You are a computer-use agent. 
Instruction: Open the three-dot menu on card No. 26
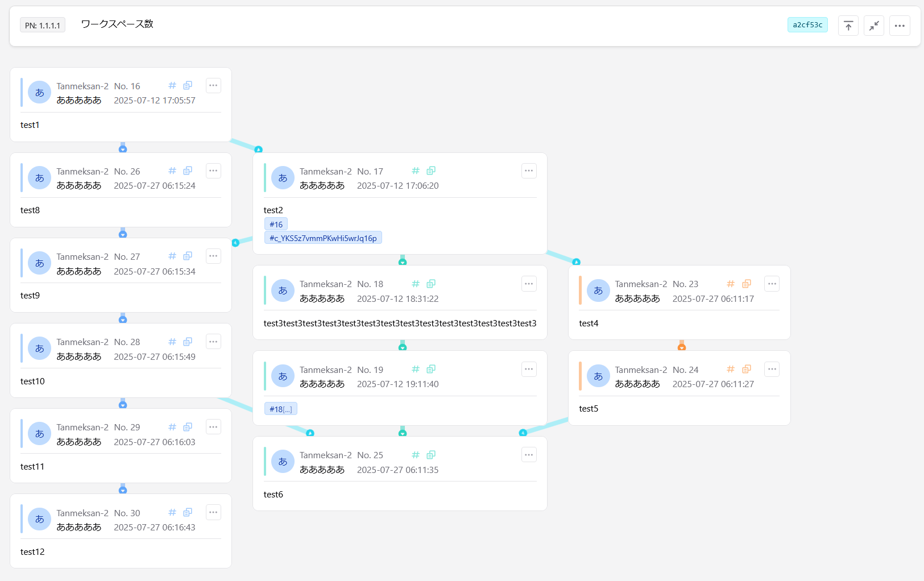[x=213, y=171]
